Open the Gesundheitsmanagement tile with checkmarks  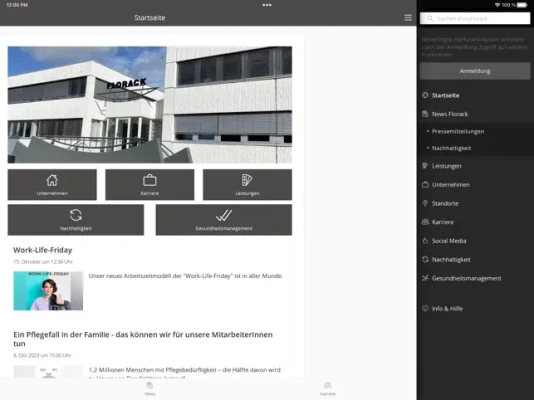224,220
